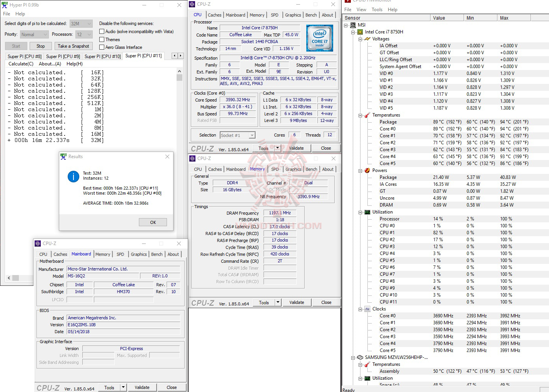Open Bench tab in the CPU-Z processor window
Image resolution: width=549 pixels, height=392 pixels.
311,15
